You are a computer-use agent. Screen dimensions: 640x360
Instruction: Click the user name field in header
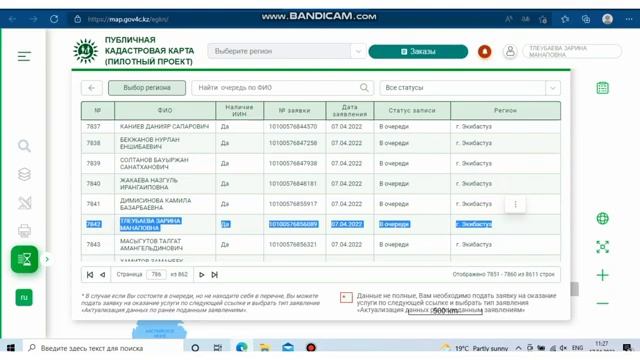point(572,51)
